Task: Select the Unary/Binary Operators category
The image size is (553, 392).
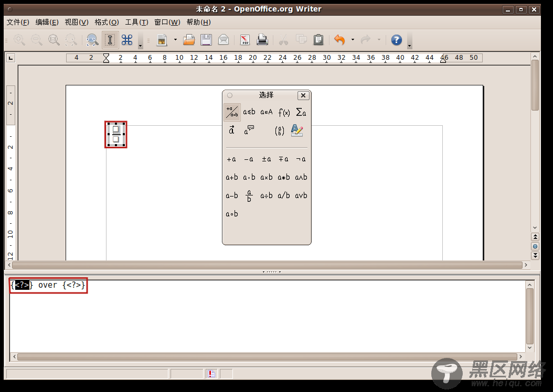Action: tap(232, 112)
